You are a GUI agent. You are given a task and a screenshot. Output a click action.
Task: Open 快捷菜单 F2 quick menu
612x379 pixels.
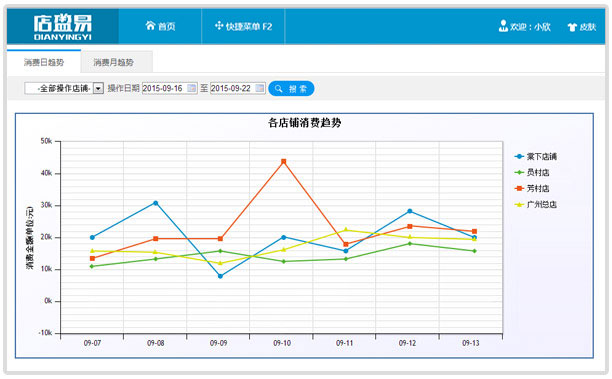(x=243, y=26)
